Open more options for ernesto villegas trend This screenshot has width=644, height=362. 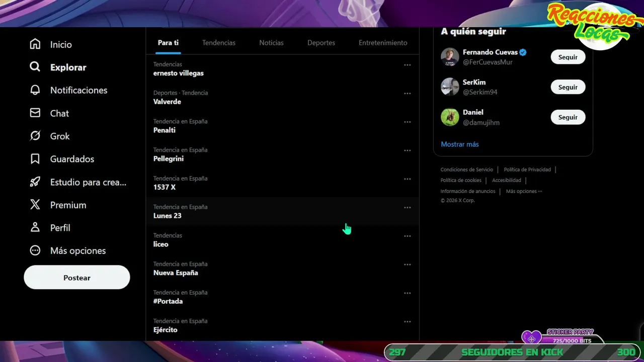click(407, 65)
